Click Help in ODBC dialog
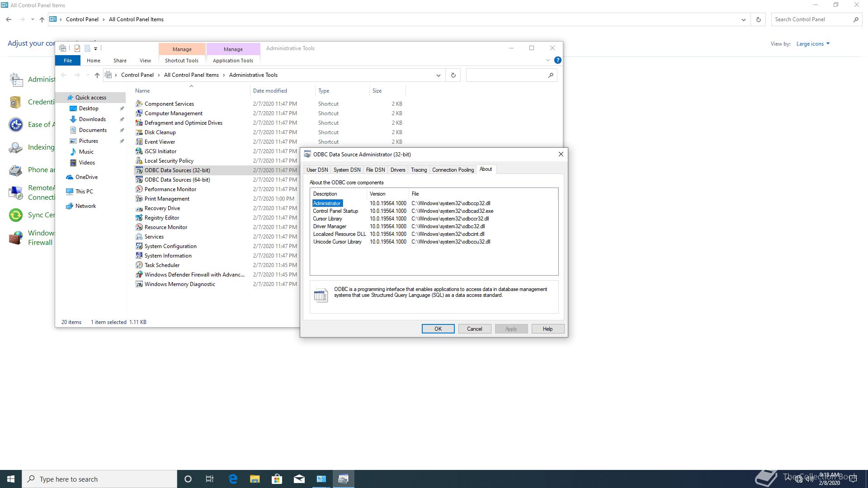This screenshot has width=868, height=488. click(x=548, y=329)
